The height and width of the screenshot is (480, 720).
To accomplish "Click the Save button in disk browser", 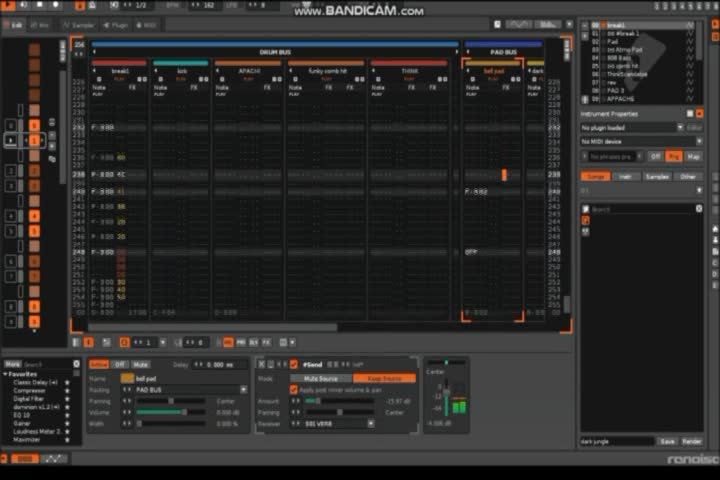I will (x=667, y=441).
